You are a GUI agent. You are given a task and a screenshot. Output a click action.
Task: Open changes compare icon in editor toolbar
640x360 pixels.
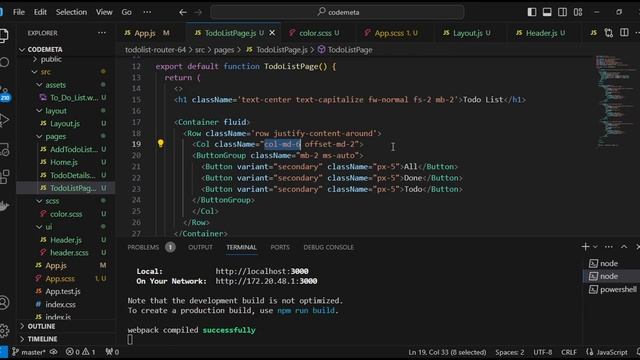coord(609,33)
